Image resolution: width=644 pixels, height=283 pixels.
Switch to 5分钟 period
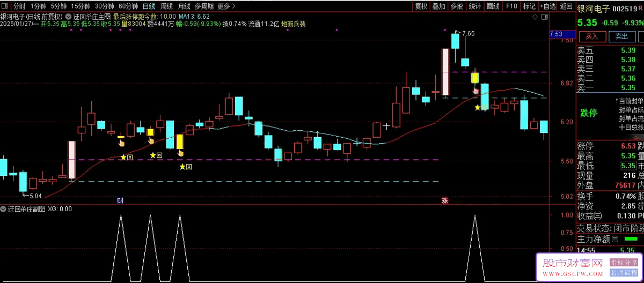coord(59,6)
